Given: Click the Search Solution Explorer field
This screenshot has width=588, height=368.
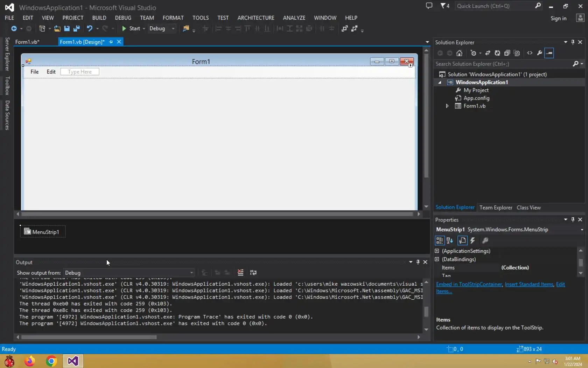Looking at the screenshot, I should point(503,64).
